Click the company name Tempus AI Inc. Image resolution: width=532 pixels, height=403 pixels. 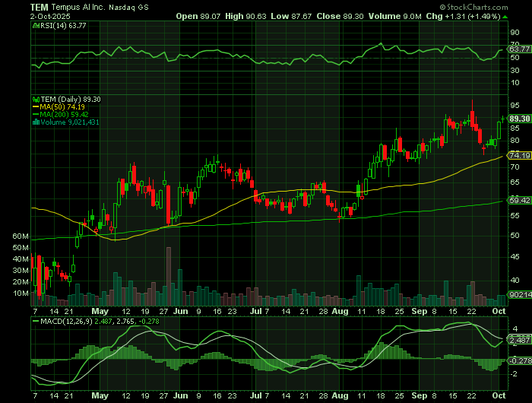pyautogui.click(x=78, y=7)
